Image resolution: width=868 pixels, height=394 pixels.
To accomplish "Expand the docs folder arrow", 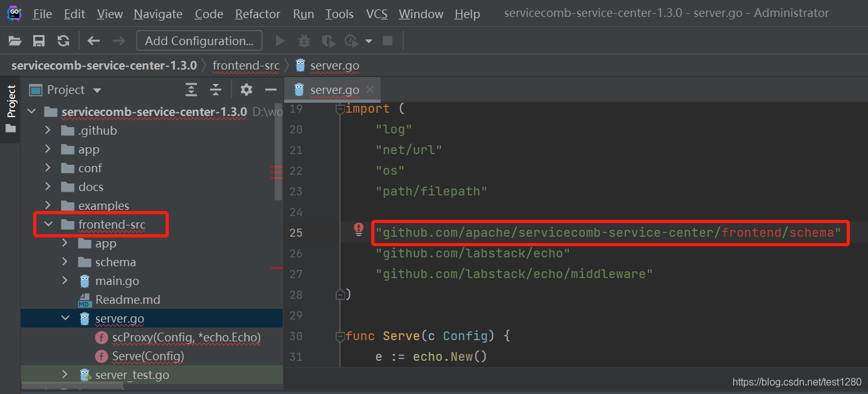I will pyautogui.click(x=48, y=187).
